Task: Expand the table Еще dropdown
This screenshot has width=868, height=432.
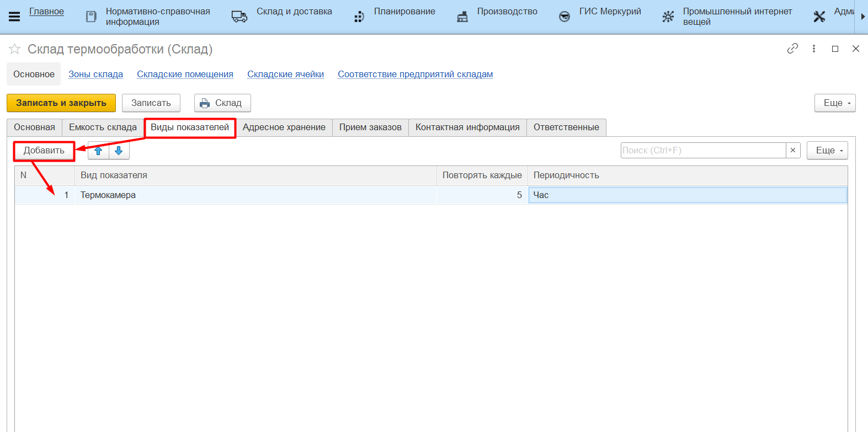Action: point(827,150)
